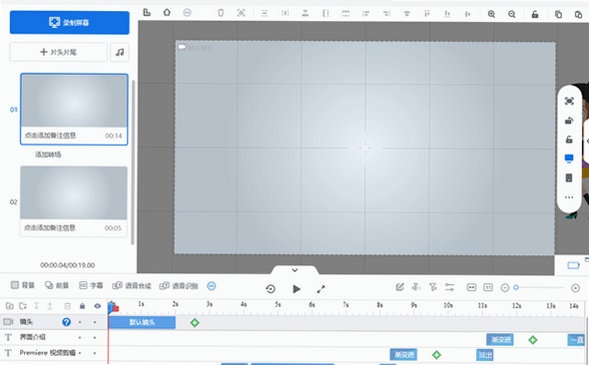This screenshot has height=365, width=589.
Task: Click the blue monitor icon in the right floating panel
Action: (x=569, y=158)
